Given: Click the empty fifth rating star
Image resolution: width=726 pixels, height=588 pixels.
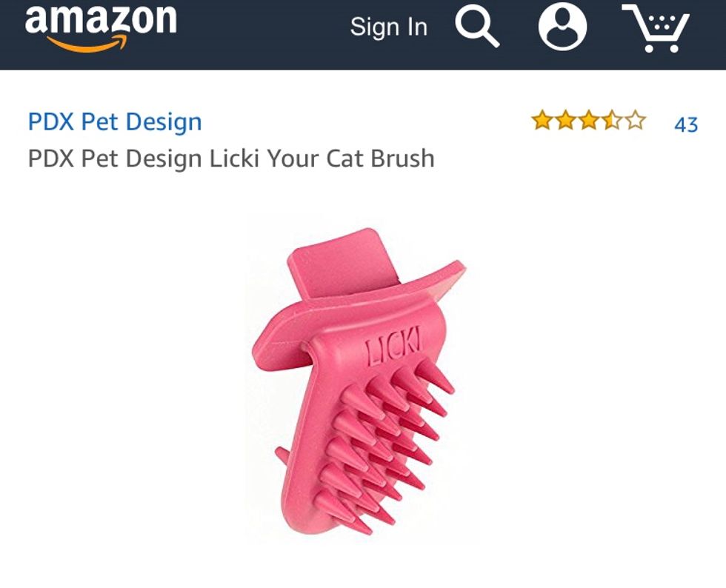Looking at the screenshot, I should [x=636, y=121].
